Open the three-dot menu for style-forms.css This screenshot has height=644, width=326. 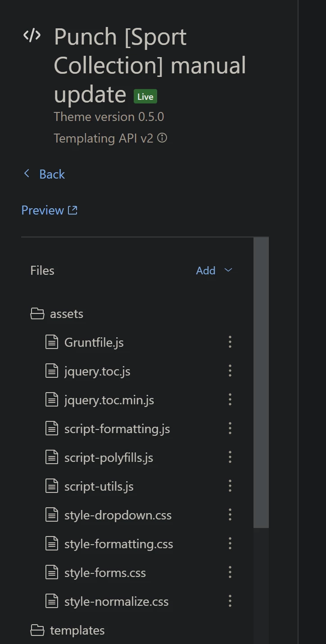pos(230,572)
